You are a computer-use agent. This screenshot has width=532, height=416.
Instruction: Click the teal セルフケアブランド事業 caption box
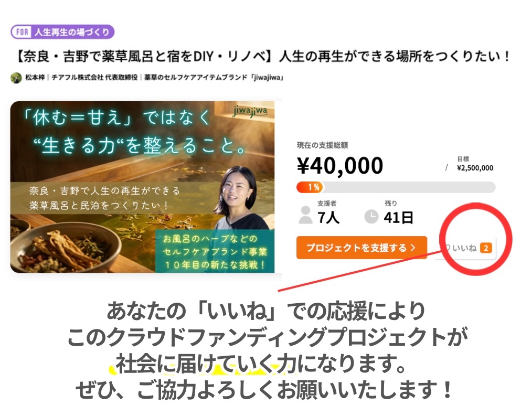click(x=215, y=251)
